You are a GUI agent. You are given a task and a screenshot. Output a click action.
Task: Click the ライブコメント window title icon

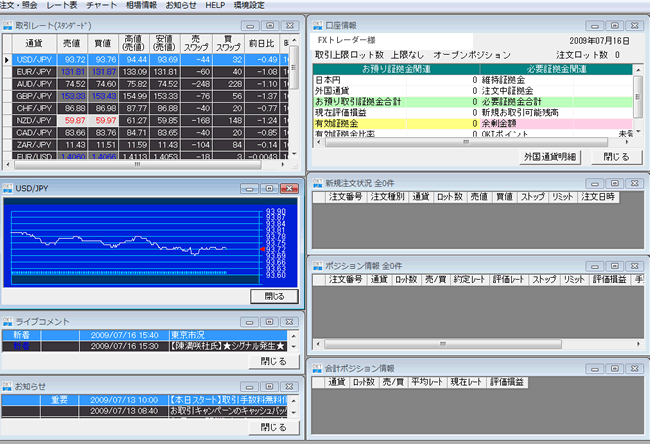pyautogui.click(x=7, y=322)
